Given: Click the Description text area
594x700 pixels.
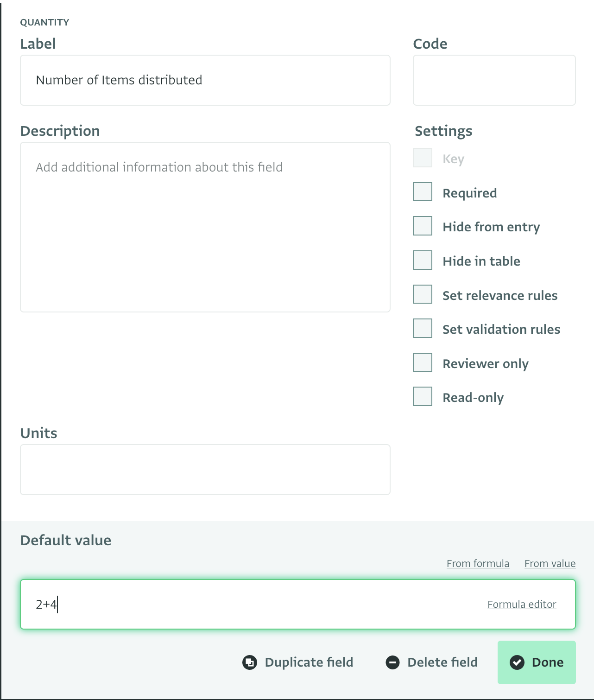Looking at the screenshot, I should pyautogui.click(x=205, y=226).
